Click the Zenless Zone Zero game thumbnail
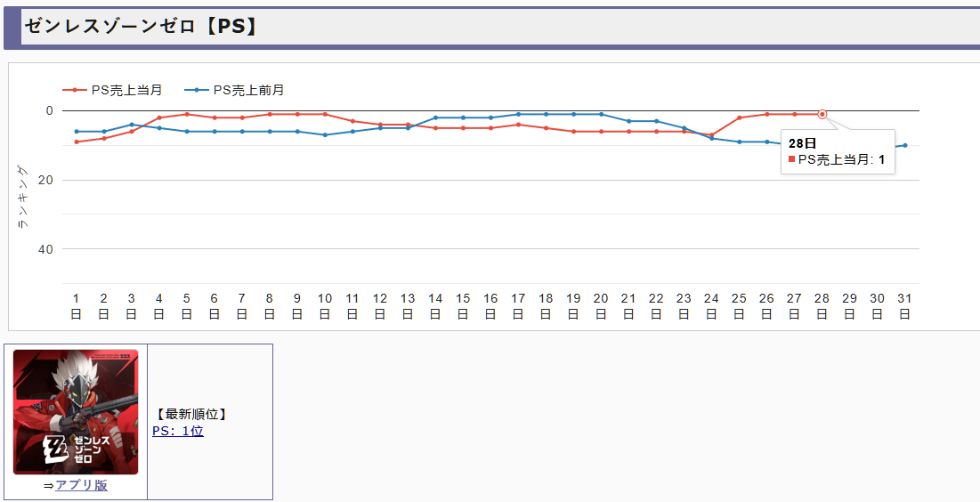Screen dimensions: 980x502 tap(76, 412)
